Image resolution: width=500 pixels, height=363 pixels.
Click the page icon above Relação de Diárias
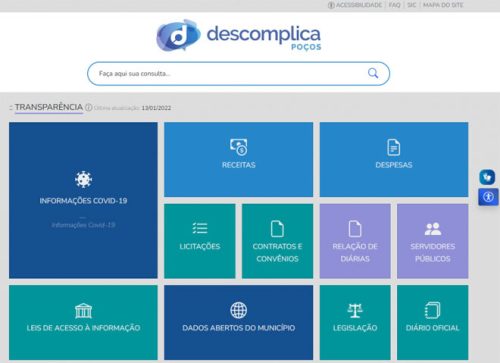[355, 229]
